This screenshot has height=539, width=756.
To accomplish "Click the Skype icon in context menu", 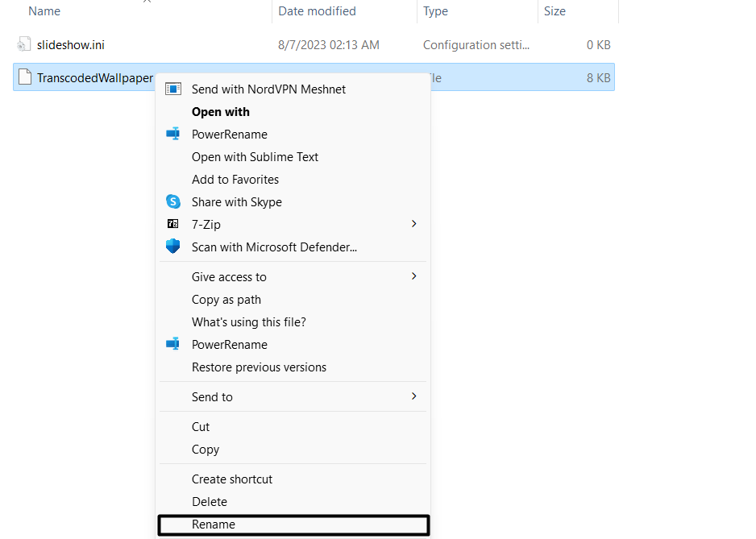I will point(172,201).
